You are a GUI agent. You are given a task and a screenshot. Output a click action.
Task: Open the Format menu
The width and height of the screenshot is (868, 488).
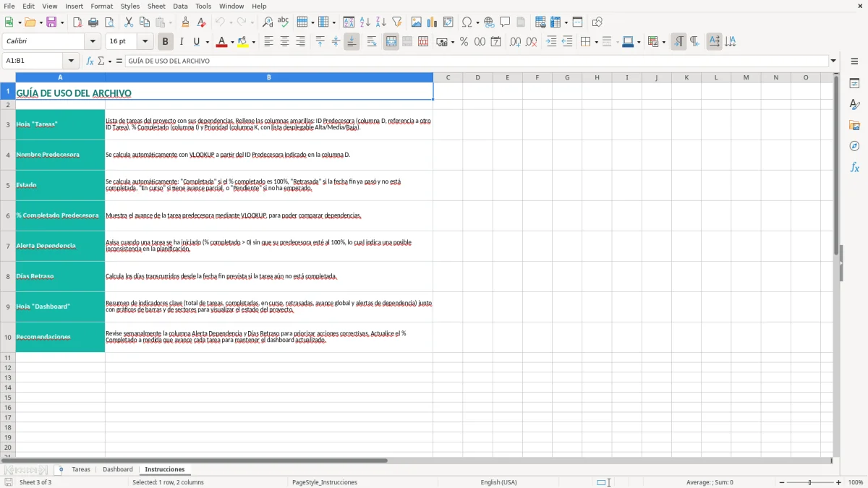point(101,6)
